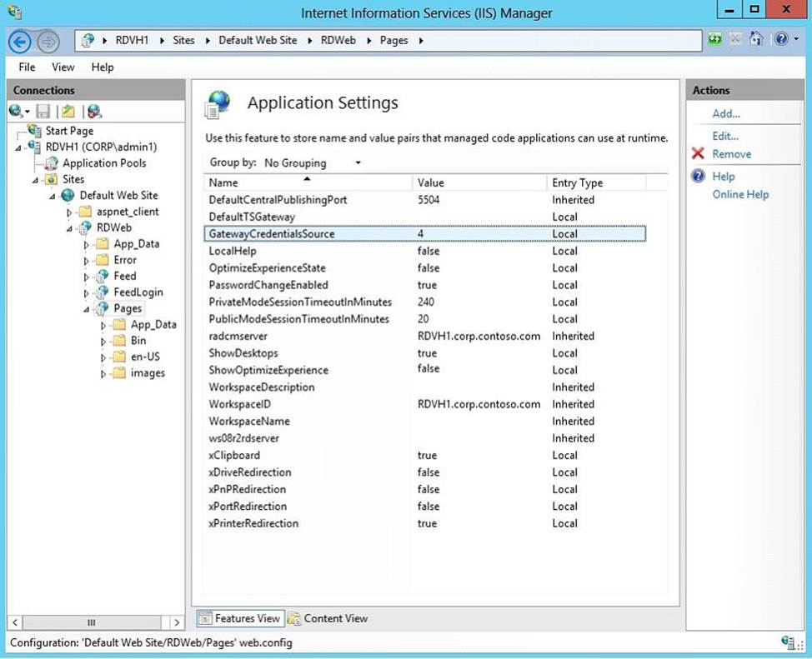Click the Delete Connection icon in Connections toolbar
Viewport: 812px width, 659px height.
pos(94,111)
